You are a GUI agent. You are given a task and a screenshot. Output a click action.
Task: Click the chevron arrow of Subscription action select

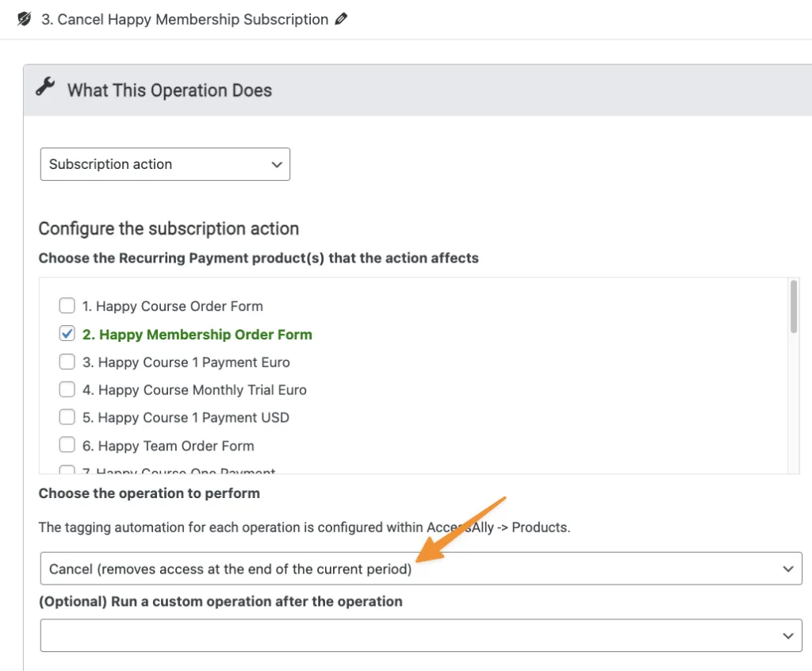pyautogui.click(x=276, y=165)
